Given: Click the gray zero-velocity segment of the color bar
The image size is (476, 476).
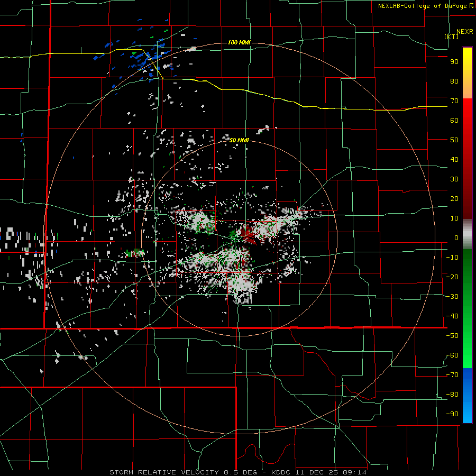Looking at the screenshot, I should click(x=467, y=234).
